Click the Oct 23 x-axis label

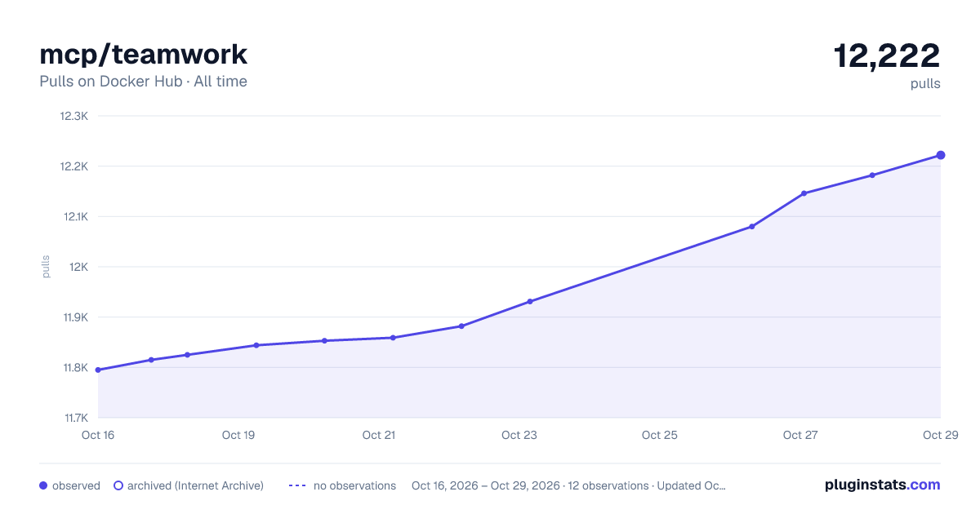pyautogui.click(x=519, y=435)
